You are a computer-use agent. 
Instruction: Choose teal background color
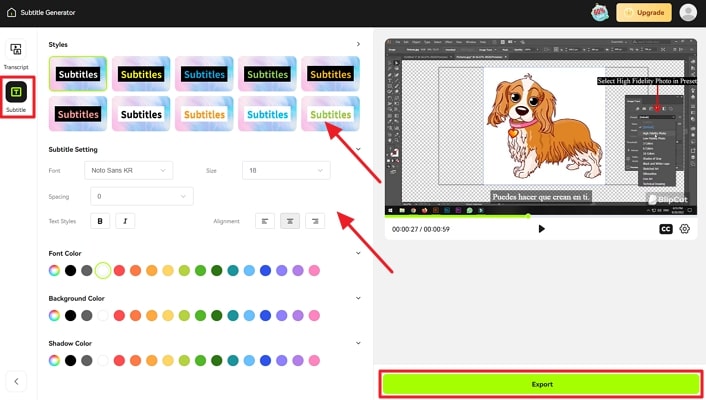pyautogui.click(x=233, y=315)
